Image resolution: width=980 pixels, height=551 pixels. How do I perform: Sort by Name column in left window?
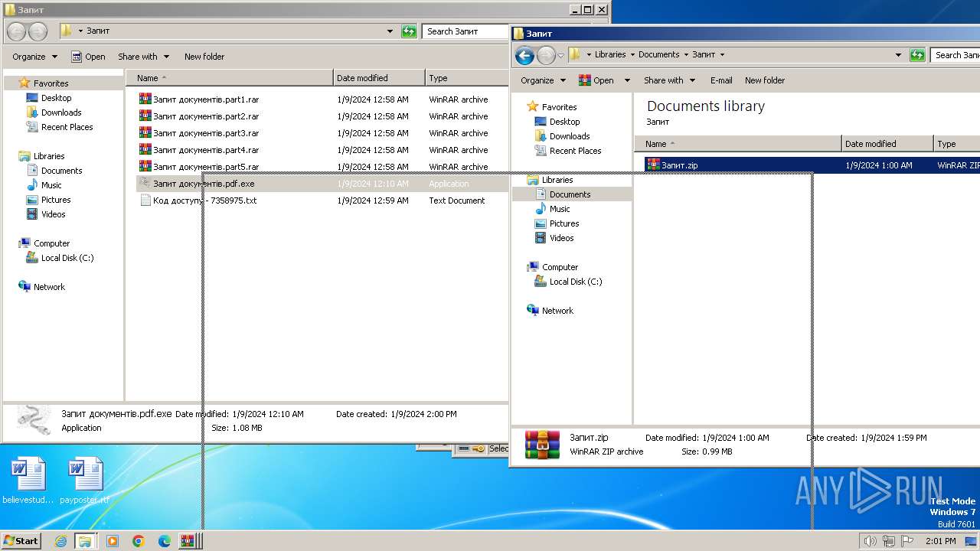[x=230, y=78]
